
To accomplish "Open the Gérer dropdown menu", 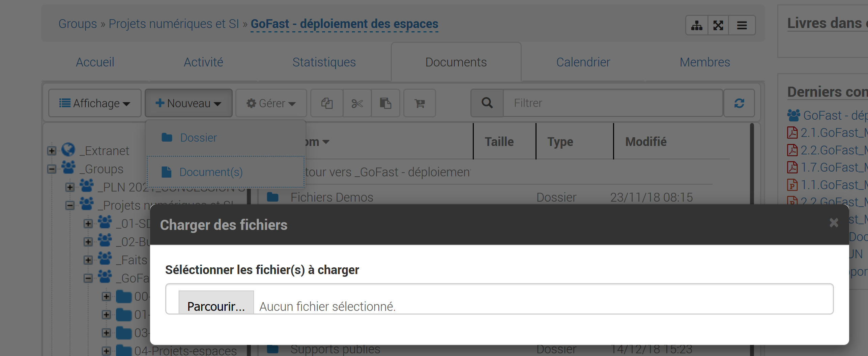I will click(271, 103).
